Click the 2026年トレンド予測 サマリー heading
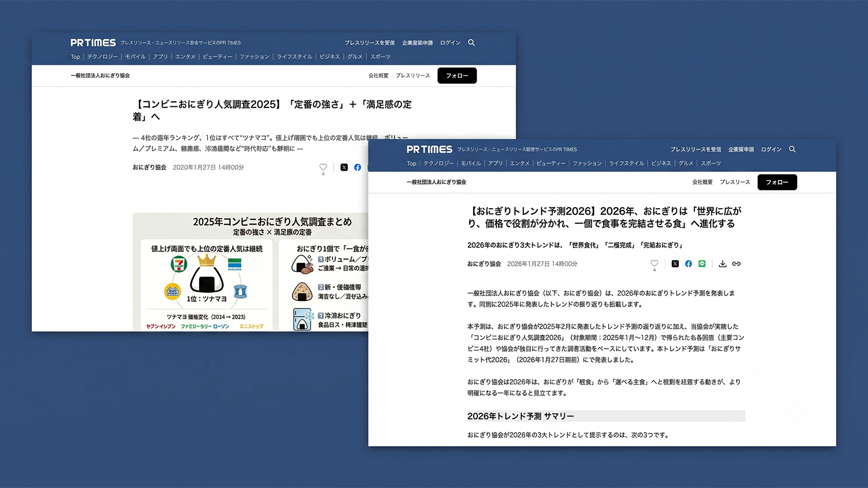Screen dimensions: 868x488 coord(521,416)
